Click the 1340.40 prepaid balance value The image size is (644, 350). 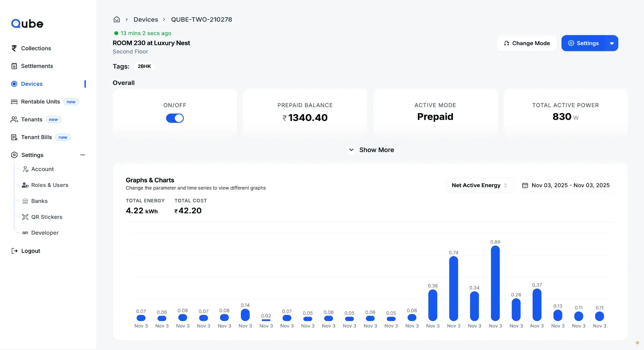tap(305, 118)
